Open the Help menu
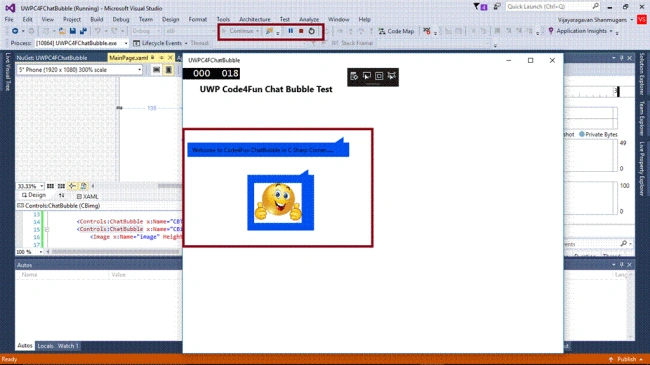 364,19
